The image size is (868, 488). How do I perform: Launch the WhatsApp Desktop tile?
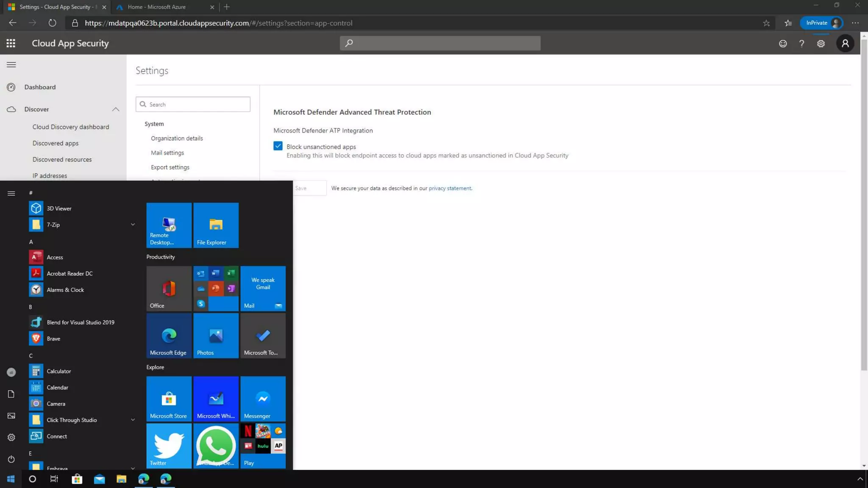pyautogui.click(x=216, y=446)
